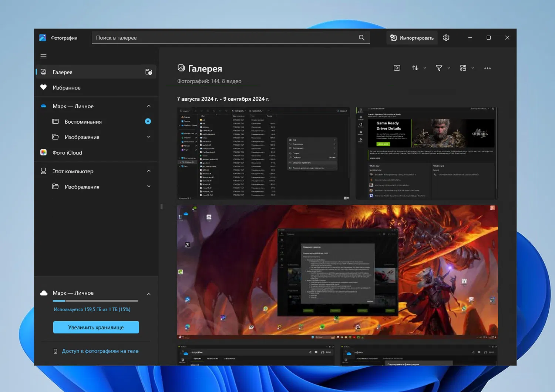Click the Этот компьютер computer icon
The width and height of the screenshot is (555, 392).
coord(43,171)
